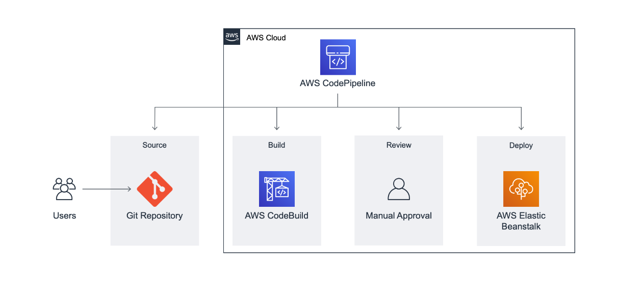Click the "AWS Elastic Beanstalk" caption

pos(521,221)
